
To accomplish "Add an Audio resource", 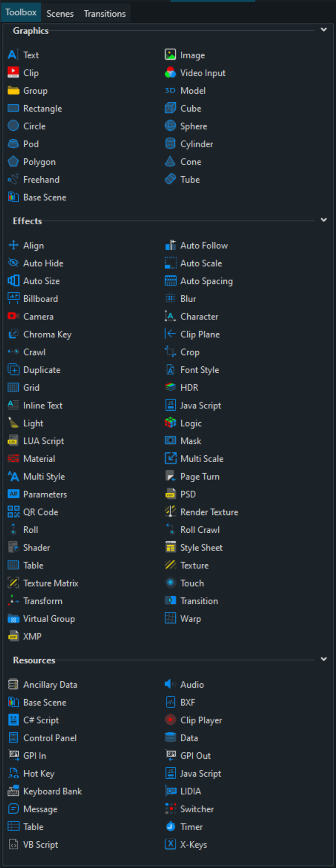I will 193,684.
